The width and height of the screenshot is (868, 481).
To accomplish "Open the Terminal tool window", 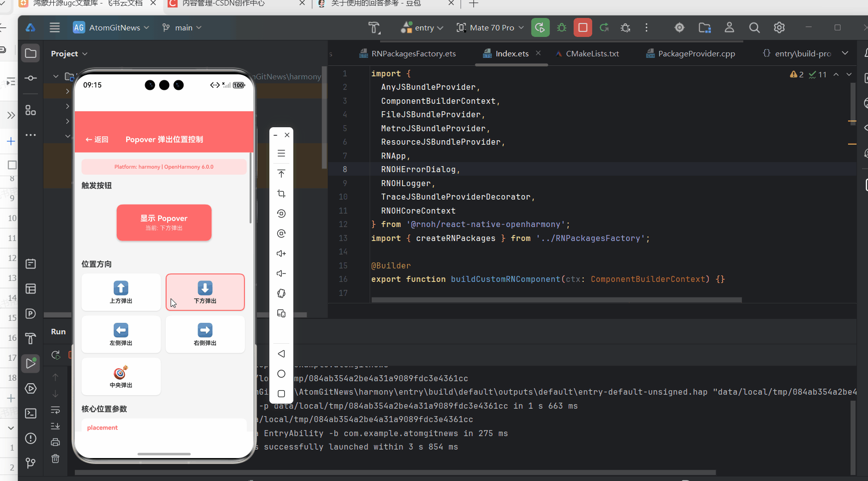I will (30, 413).
